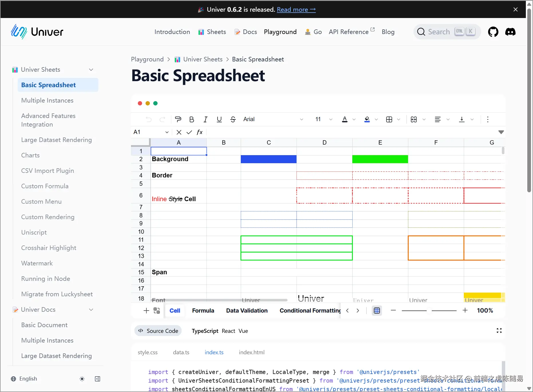
Task: Toggle the sidebar collapse button
Action: [x=98, y=379]
